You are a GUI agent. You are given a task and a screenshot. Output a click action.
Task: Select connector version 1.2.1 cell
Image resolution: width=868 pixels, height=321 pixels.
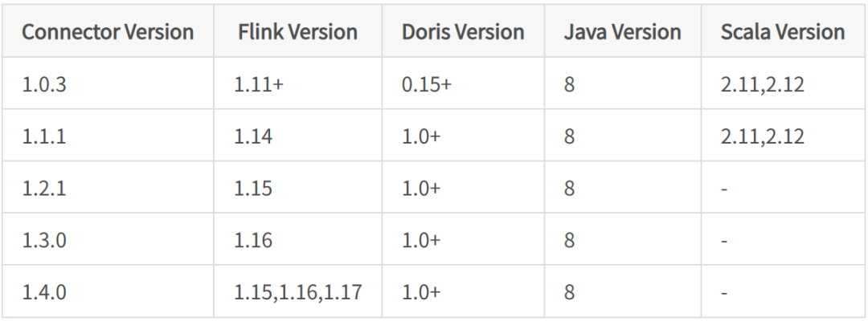pyautogui.click(x=43, y=188)
